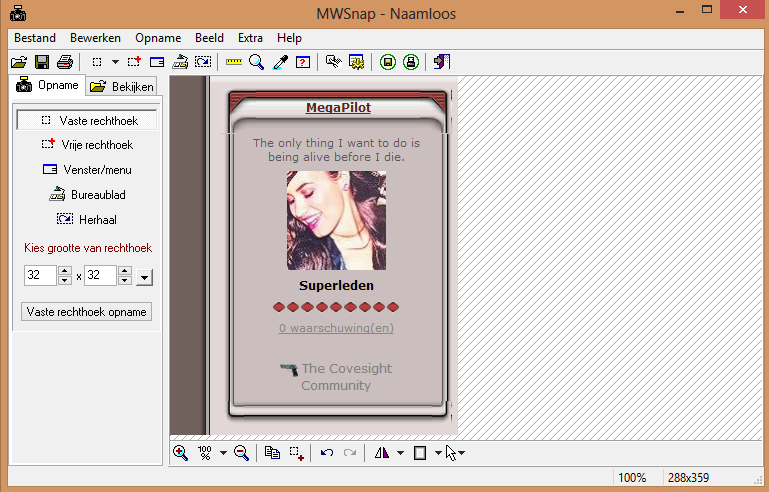Increase rectangle width with up arrow
The image size is (769, 492).
[65, 270]
